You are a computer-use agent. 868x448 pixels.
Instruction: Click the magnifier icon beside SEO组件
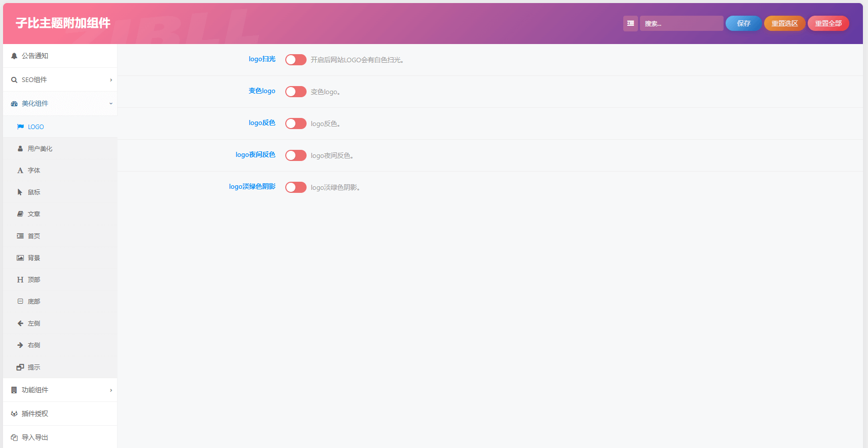[14, 80]
